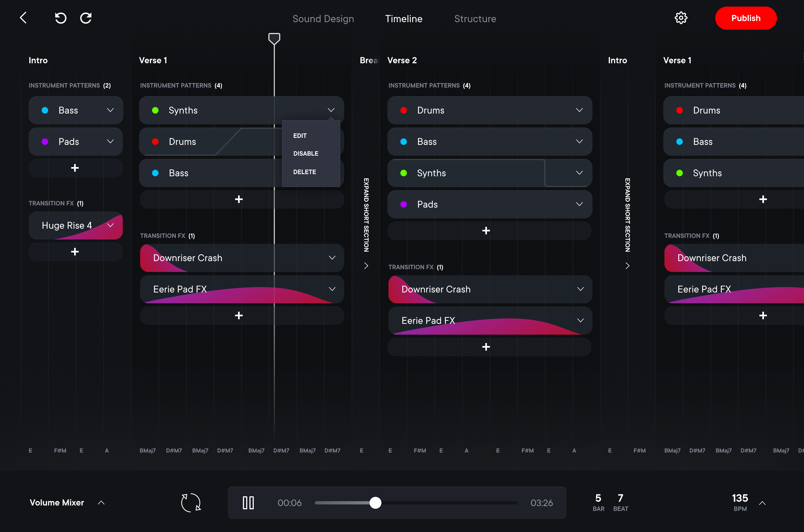This screenshot has width=804, height=532.
Task: Open Verse 2 Downriser Crash dropdown
Action: point(581,289)
